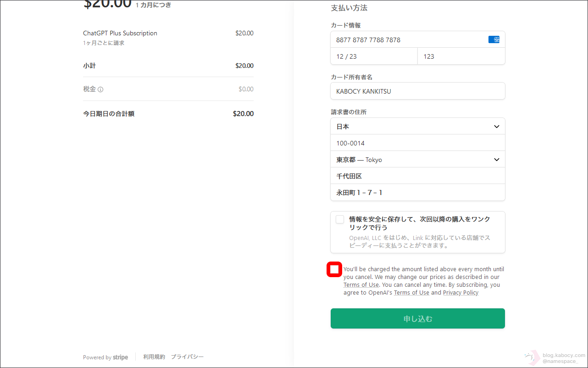Click the postal code field 100-0014

[x=417, y=143]
